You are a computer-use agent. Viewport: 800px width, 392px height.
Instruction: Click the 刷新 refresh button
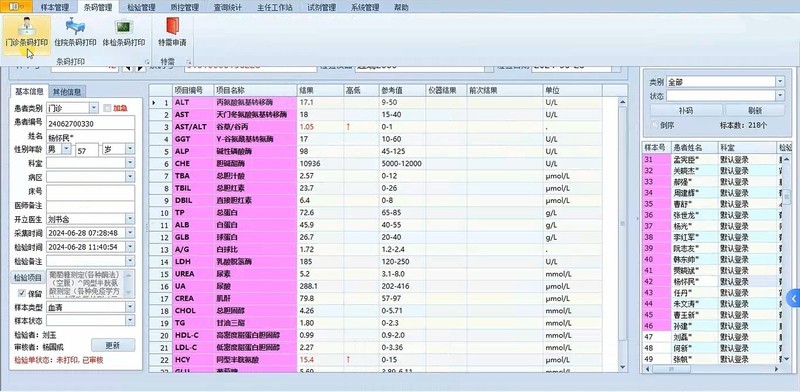point(755,110)
